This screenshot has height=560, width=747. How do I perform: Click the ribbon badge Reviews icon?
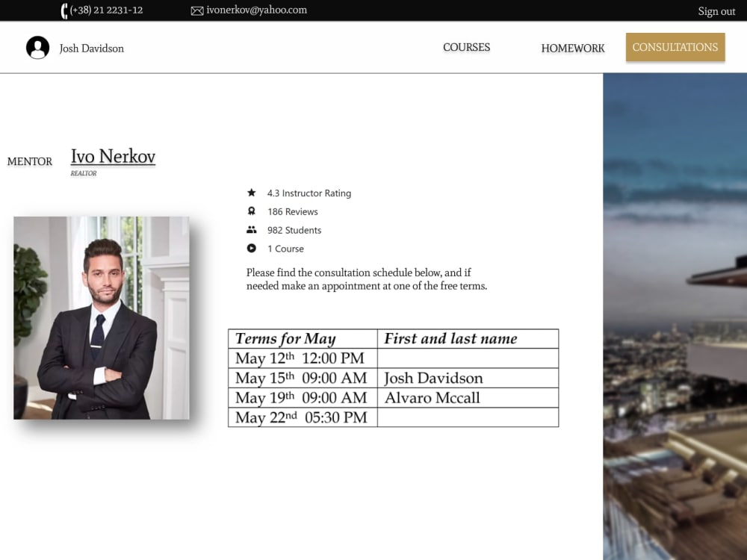(252, 211)
